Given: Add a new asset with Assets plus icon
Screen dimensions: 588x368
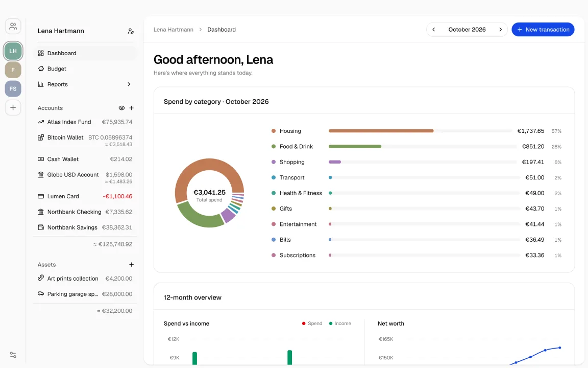Looking at the screenshot, I should coord(131,265).
